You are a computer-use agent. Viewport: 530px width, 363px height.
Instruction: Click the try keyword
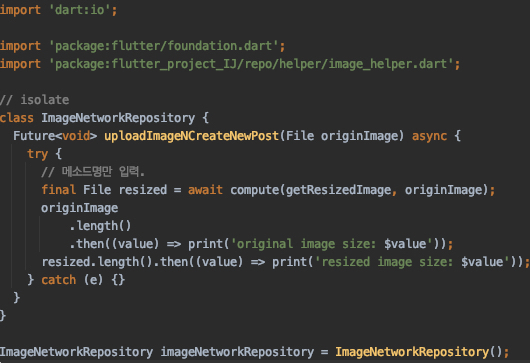(x=38, y=154)
